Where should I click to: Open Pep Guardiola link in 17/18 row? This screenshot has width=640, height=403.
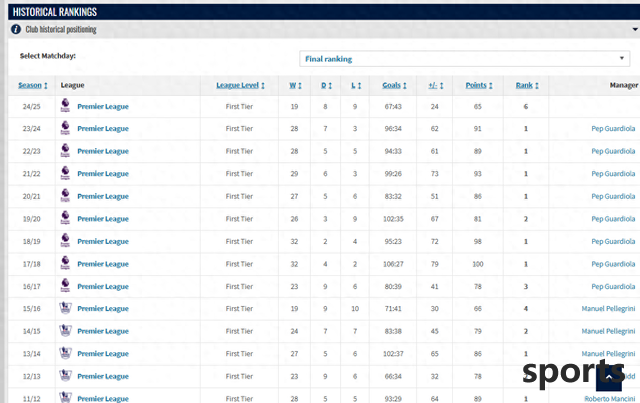click(x=613, y=264)
